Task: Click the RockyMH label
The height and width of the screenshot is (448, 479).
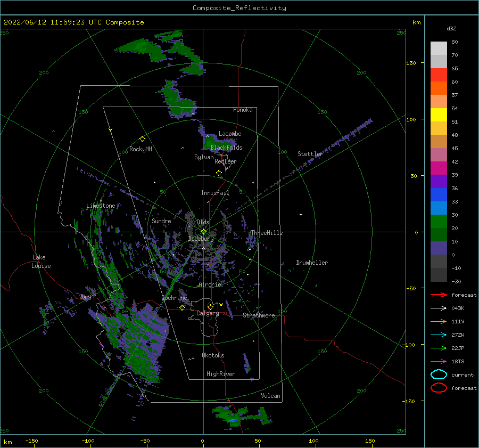Action: click(141, 149)
